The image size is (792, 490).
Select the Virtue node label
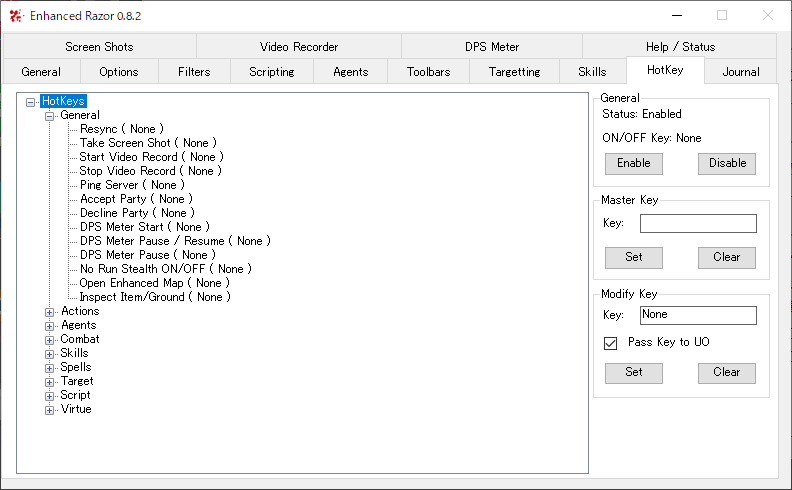click(x=76, y=409)
